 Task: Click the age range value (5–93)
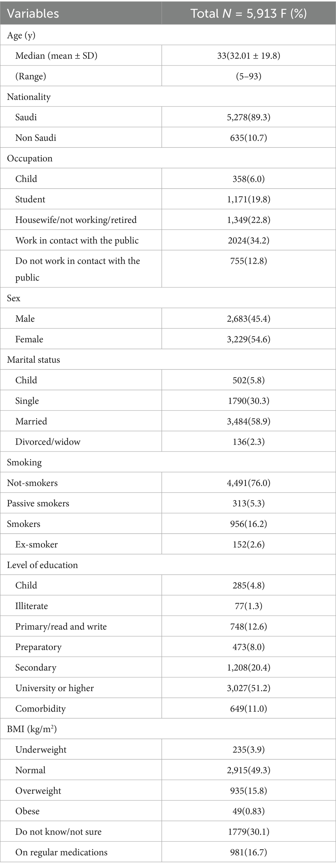[248, 76]
